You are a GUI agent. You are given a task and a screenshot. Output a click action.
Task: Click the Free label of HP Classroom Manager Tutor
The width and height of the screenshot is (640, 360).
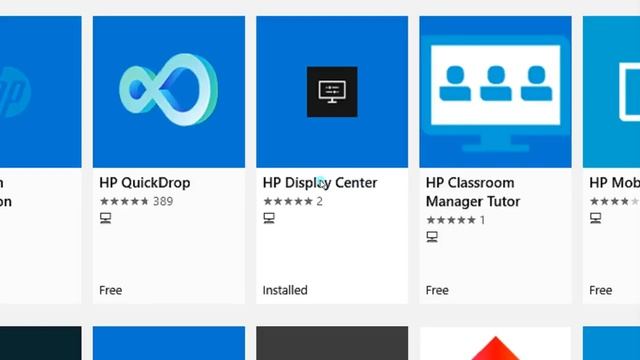pos(437,290)
